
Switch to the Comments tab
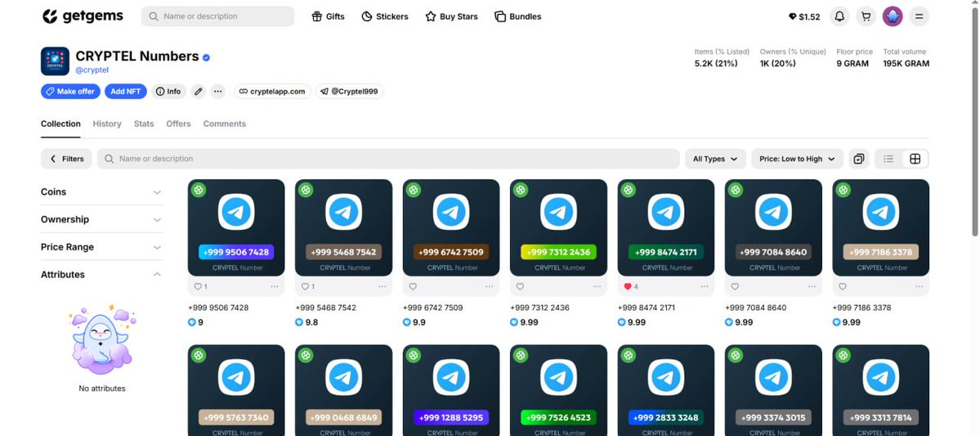(225, 124)
